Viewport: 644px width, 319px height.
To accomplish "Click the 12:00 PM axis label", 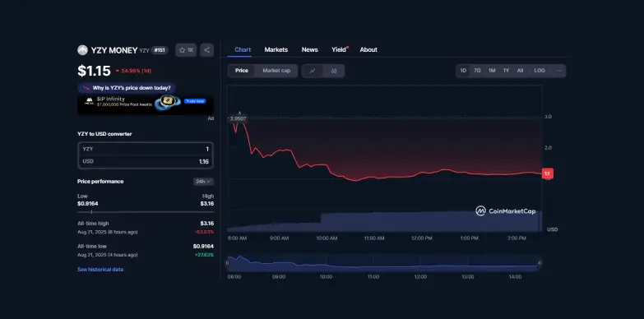I will point(422,238).
